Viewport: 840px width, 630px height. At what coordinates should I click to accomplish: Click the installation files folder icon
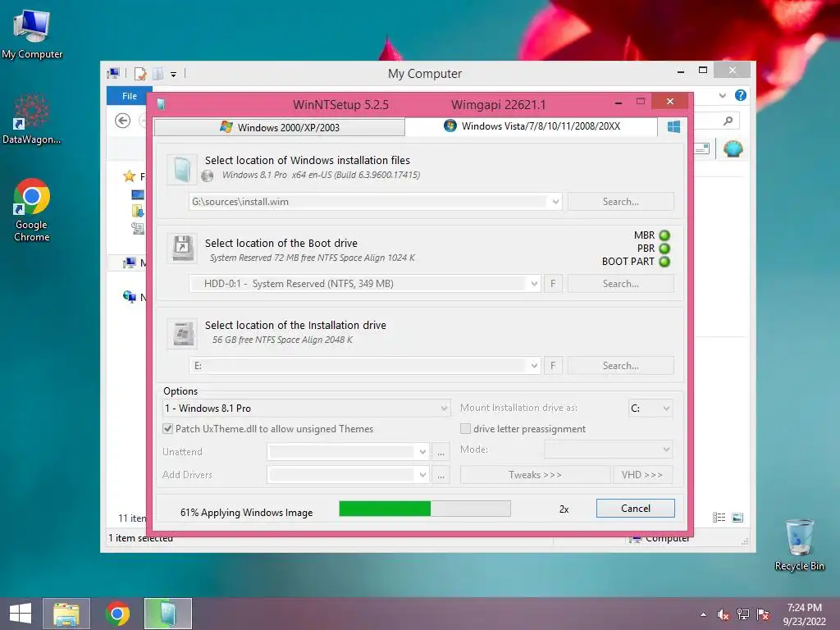(x=182, y=169)
